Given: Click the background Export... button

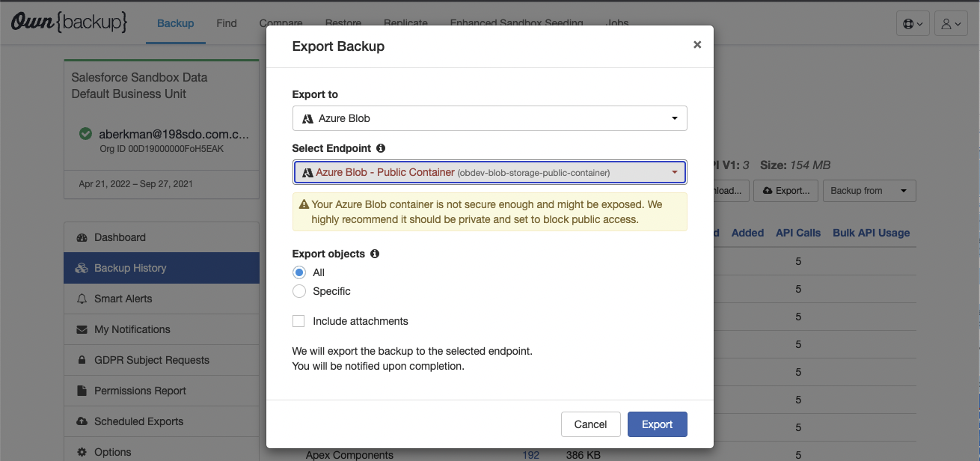Looking at the screenshot, I should tap(785, 191).
